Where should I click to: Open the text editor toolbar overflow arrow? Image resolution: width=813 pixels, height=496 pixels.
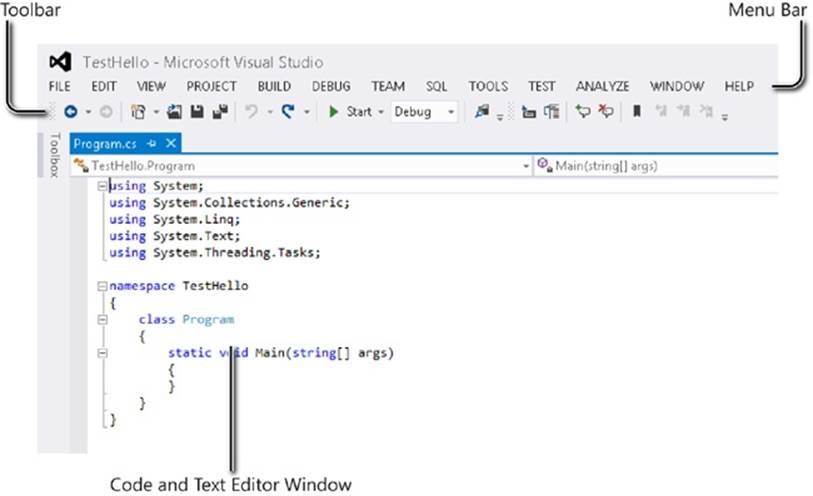click(x=725, y=117)
